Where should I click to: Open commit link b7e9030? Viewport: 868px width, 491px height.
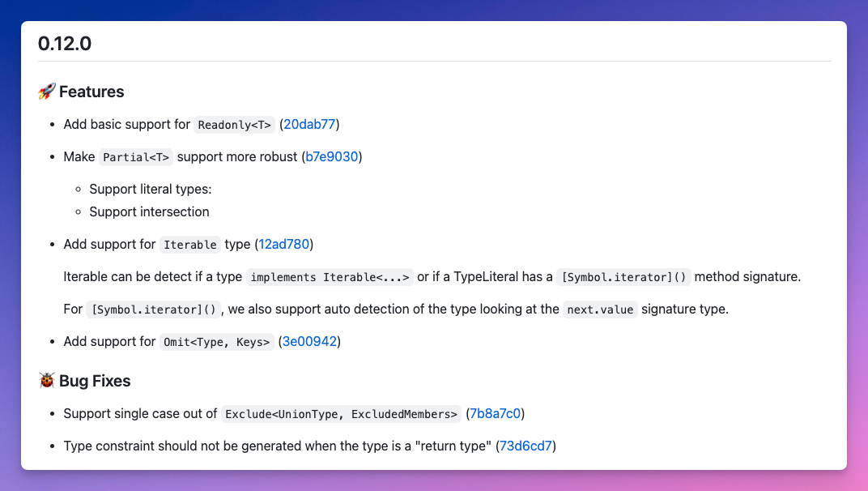click(x=331, y=156)
